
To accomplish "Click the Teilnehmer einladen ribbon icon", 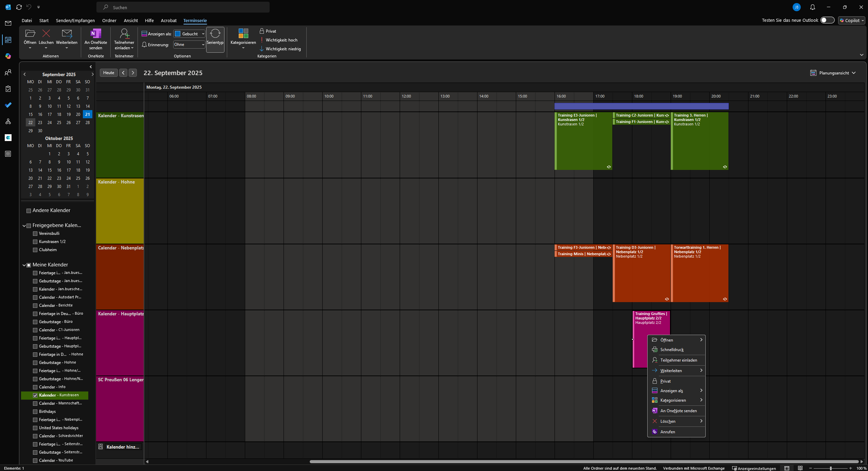I will (124, 34).
